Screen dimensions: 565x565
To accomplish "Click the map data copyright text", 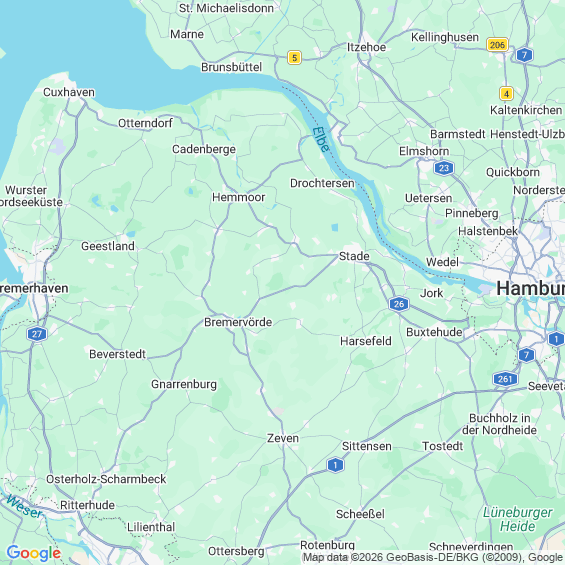I will [x=433, y=558].
